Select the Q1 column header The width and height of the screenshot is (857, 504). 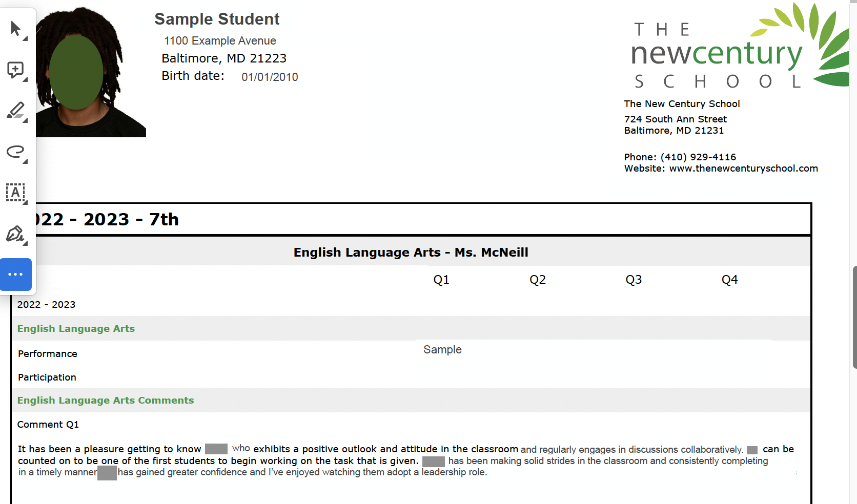[441, 280]
